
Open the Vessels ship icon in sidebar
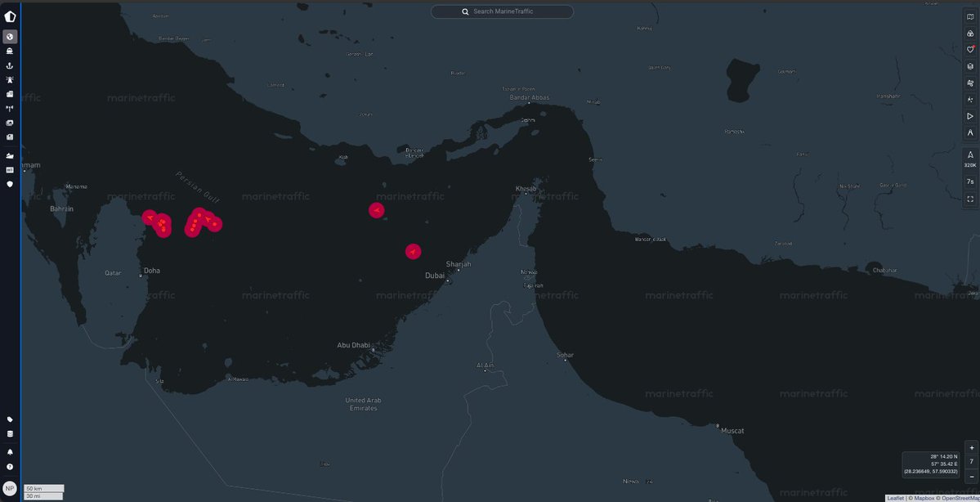tap(10, 52)
